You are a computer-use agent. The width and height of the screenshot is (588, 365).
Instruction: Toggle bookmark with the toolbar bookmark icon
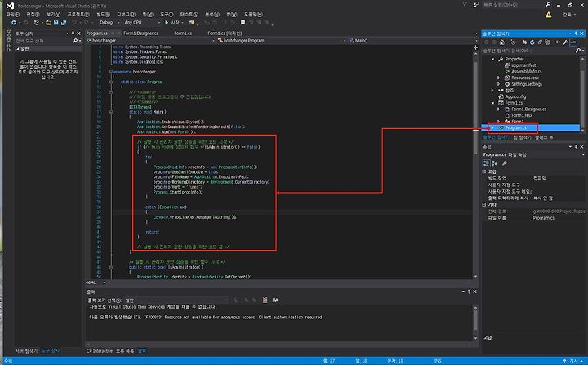pos(243,23)
